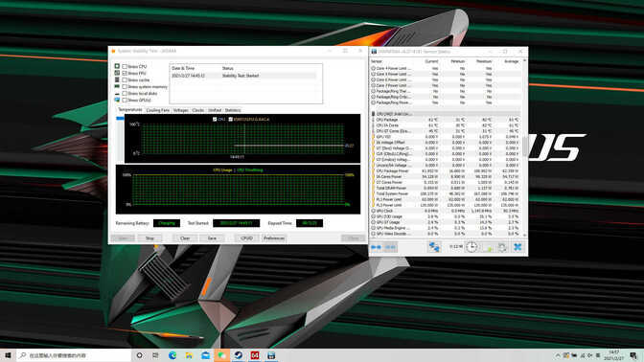Enable the Stress GPU(s) checkbox
644x362 pixels.
coord(125,100)
